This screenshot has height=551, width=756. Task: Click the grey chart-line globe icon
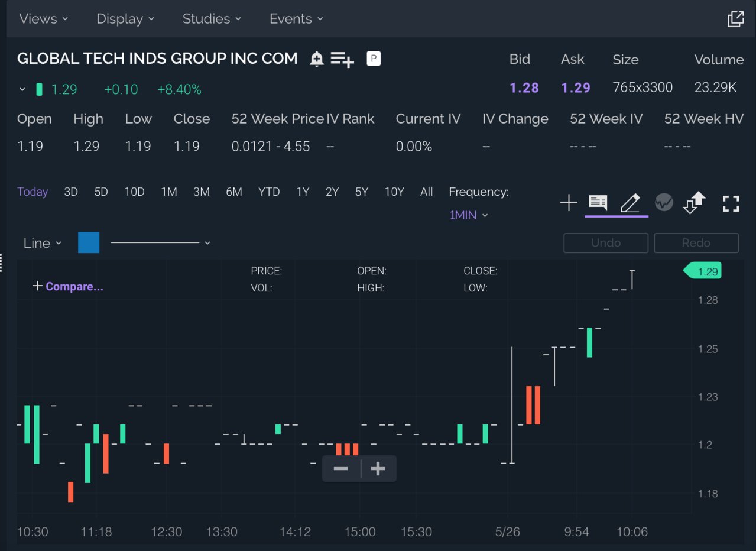click(664, 203)
